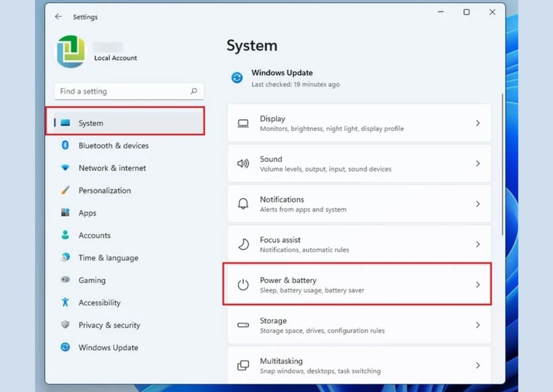The height and width of the screenshot is (392, 553).
Task: Open the Accounts category label
Action: click(95, 235)
